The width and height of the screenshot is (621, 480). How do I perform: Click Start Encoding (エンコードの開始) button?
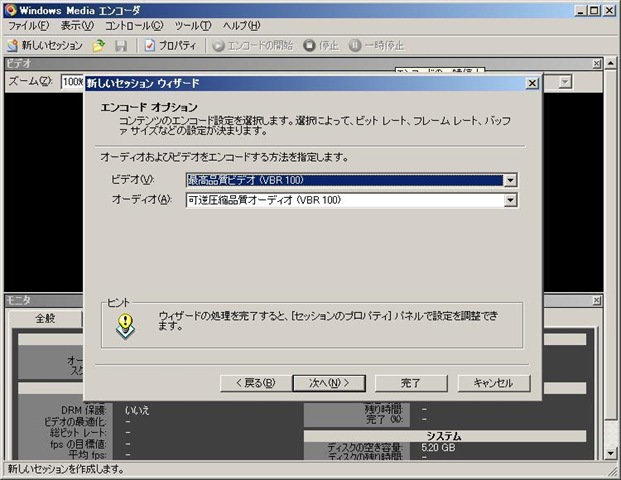253,46
